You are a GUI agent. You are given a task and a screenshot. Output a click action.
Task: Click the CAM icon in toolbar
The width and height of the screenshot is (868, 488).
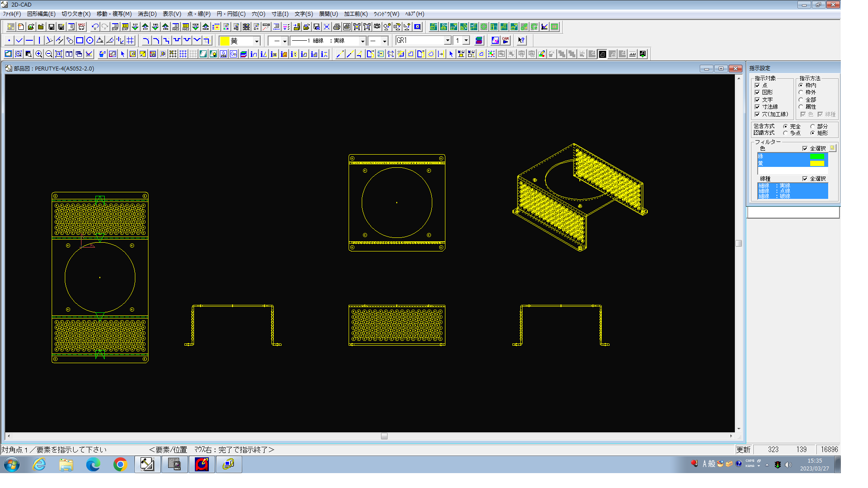(x=505, y=41)
